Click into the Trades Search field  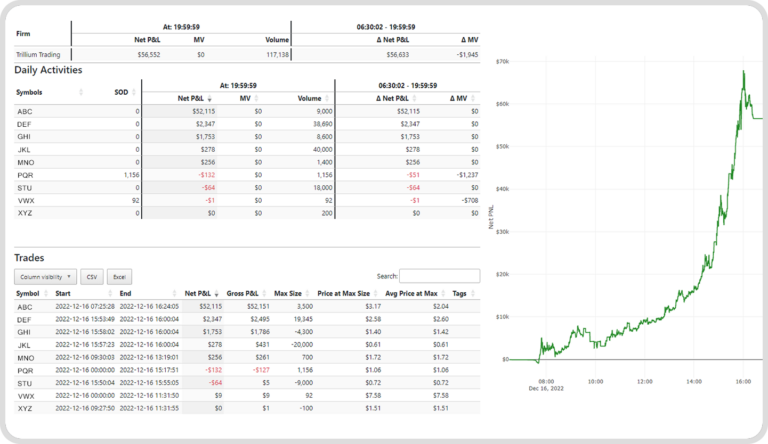[439, 276]
